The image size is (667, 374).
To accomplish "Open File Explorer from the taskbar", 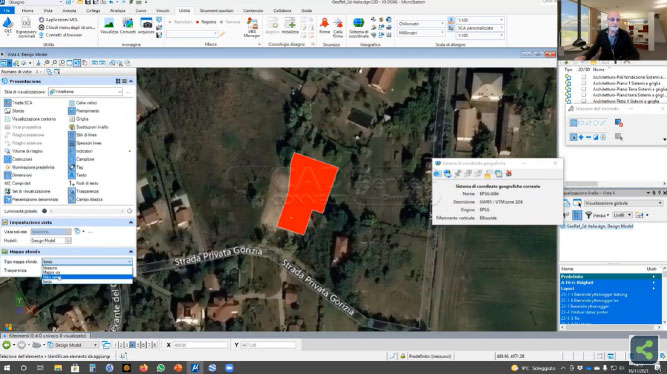I will tap(58, 368).
